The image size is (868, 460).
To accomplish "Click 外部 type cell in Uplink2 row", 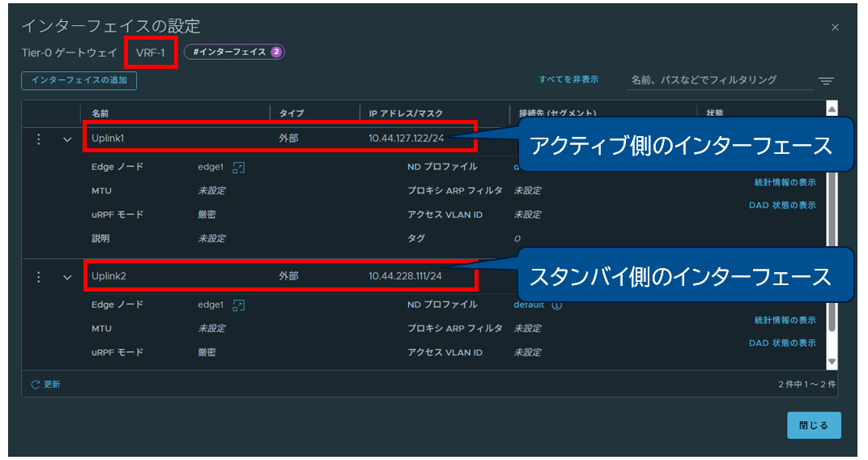I will coord(288,276).
